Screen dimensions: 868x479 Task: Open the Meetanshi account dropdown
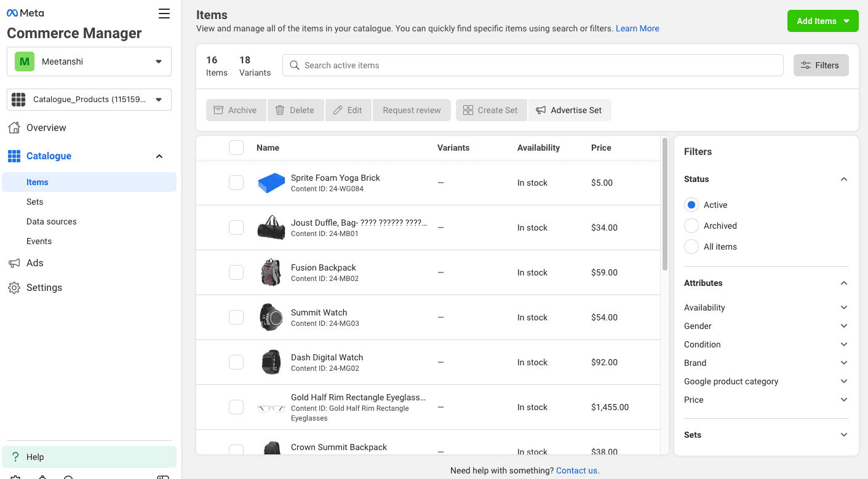click(x=89, y=61)
